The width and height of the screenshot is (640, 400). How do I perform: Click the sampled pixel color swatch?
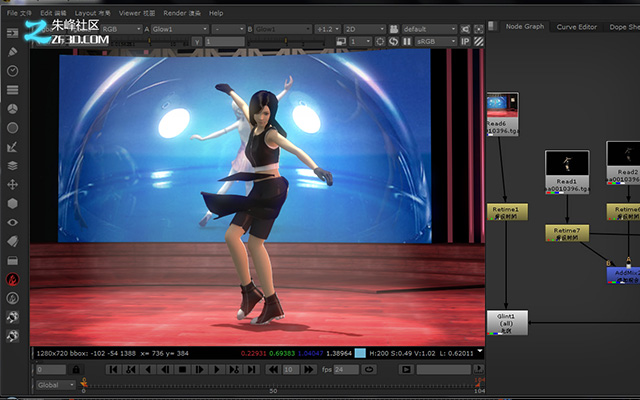[x=360, y=353]
